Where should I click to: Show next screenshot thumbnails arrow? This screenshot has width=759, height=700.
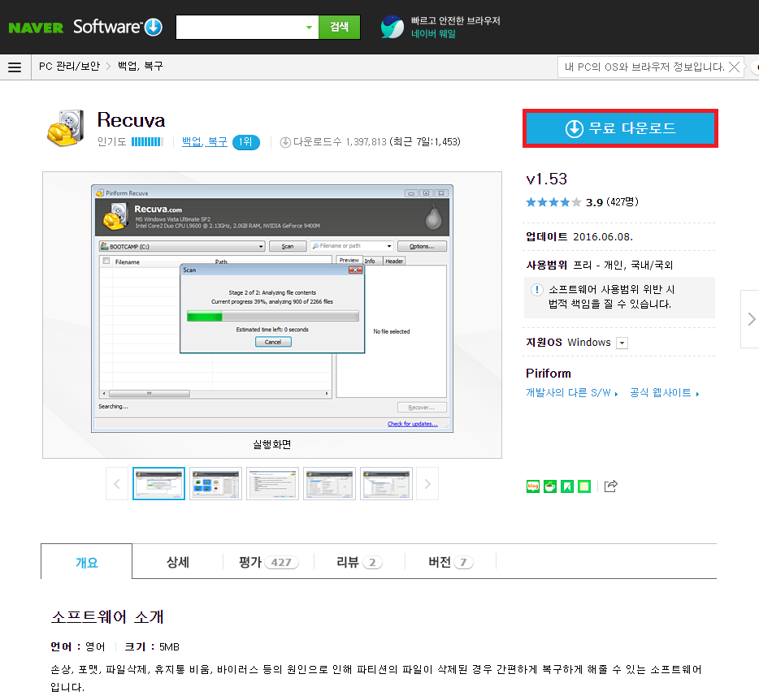(427, 484)
